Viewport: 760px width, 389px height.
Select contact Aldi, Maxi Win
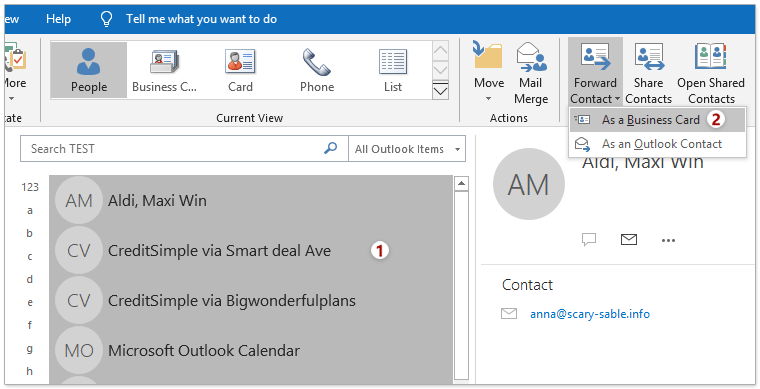(251, 201)
